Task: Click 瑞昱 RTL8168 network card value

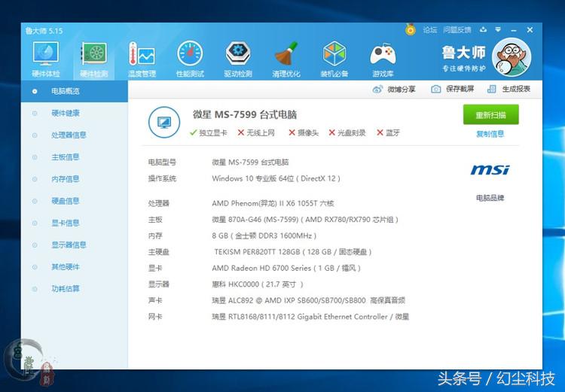Action: click(x=310, y=317)
